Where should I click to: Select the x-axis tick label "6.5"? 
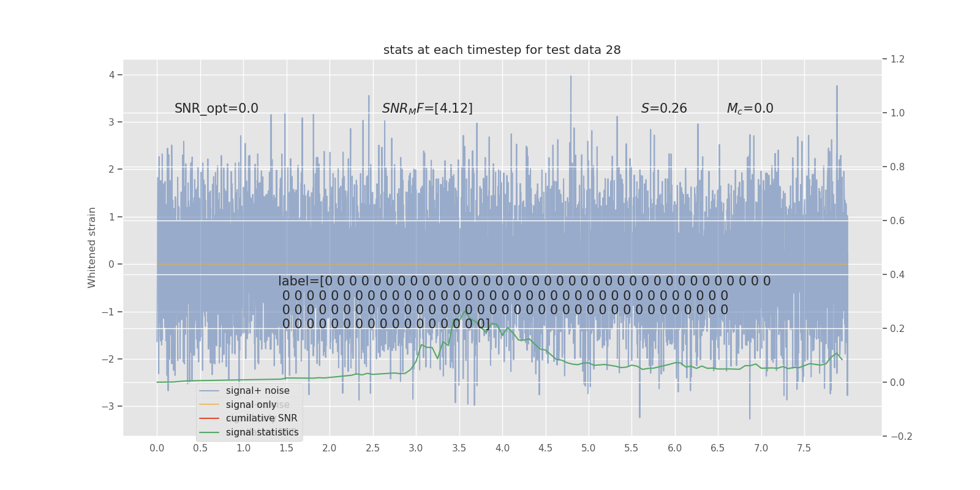click(718, 448)
